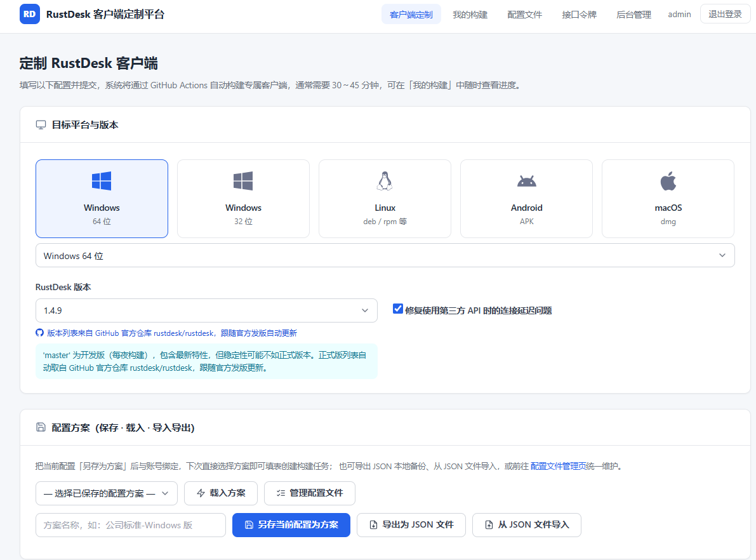The height and width of the screenshot is (560, 756).
Task: Focus the 方案名称 input field
Action: (x=131, y=525)
